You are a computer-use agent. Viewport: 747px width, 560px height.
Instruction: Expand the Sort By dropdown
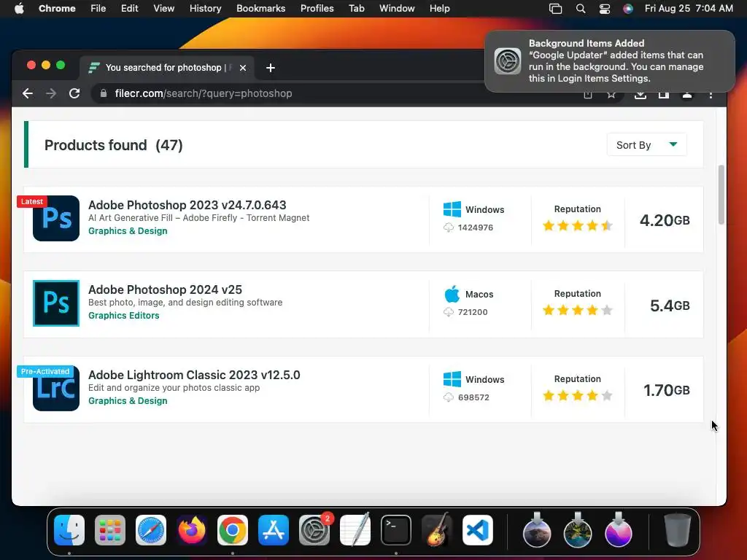[x=646, y=145]
